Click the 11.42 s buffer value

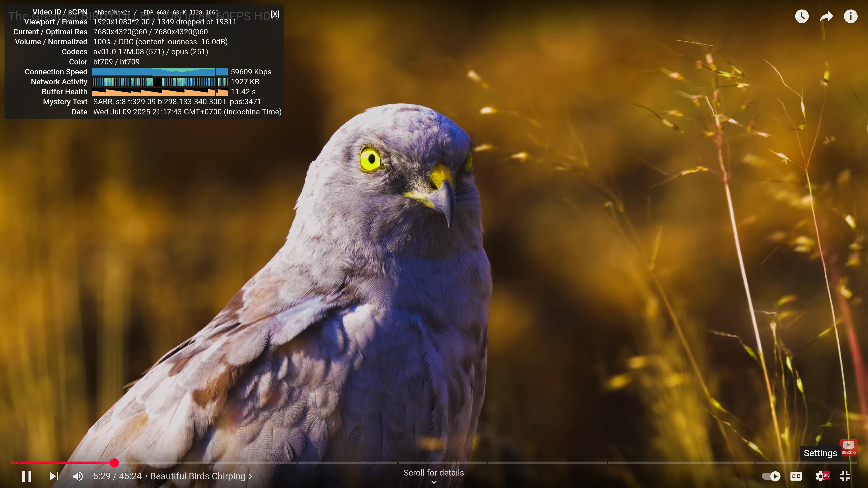point(243,92)
